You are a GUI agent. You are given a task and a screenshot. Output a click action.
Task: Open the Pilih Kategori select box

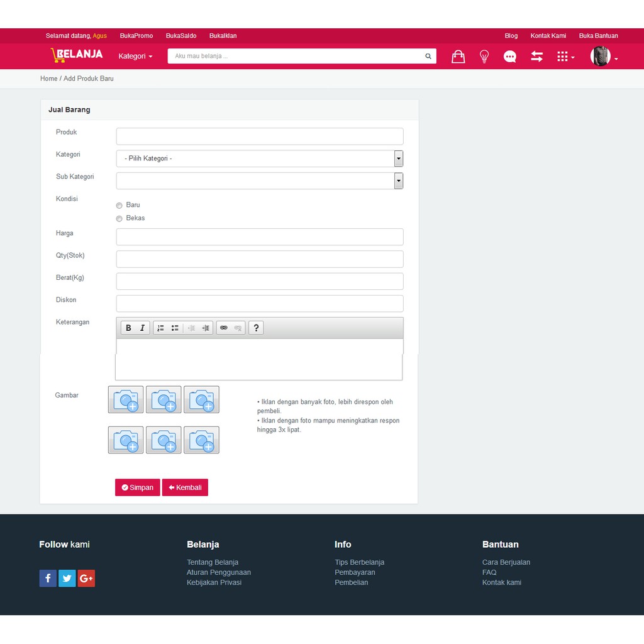tap(260, 158)
